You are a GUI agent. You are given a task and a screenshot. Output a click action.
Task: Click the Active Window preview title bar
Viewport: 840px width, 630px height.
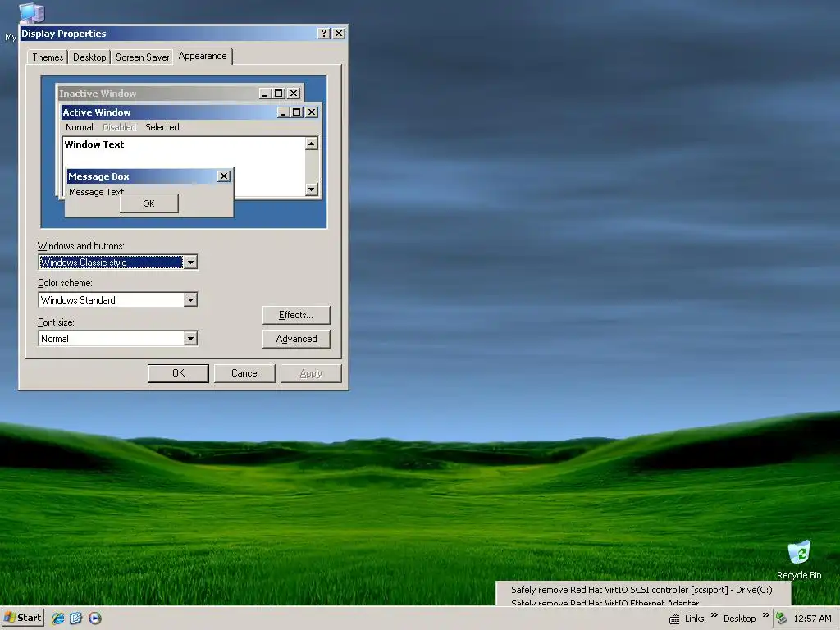tap(191, 112)
